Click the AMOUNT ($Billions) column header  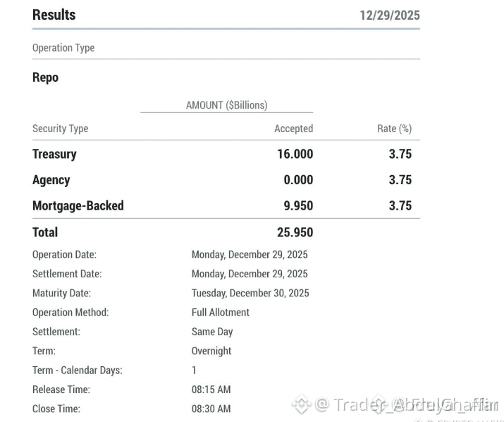226,105
